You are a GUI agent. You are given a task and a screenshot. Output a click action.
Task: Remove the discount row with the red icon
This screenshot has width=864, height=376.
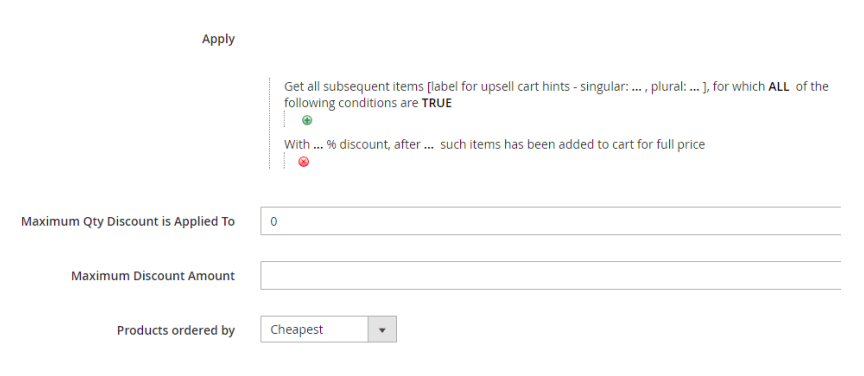tap(304, 162)
